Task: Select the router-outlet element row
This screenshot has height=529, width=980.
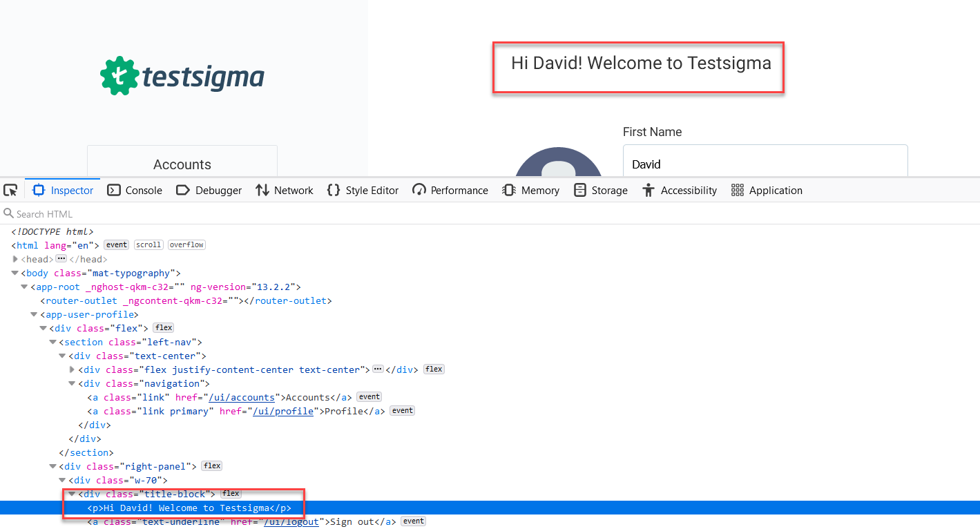Action: pyautogui.click(x=490, y=300)
